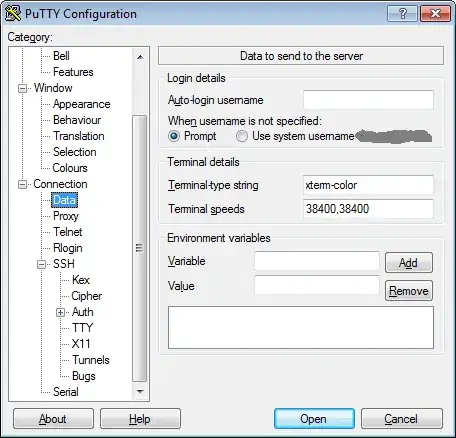Expand the Auth tree node
The image size is (456, 438).
(x=61, y=312)
